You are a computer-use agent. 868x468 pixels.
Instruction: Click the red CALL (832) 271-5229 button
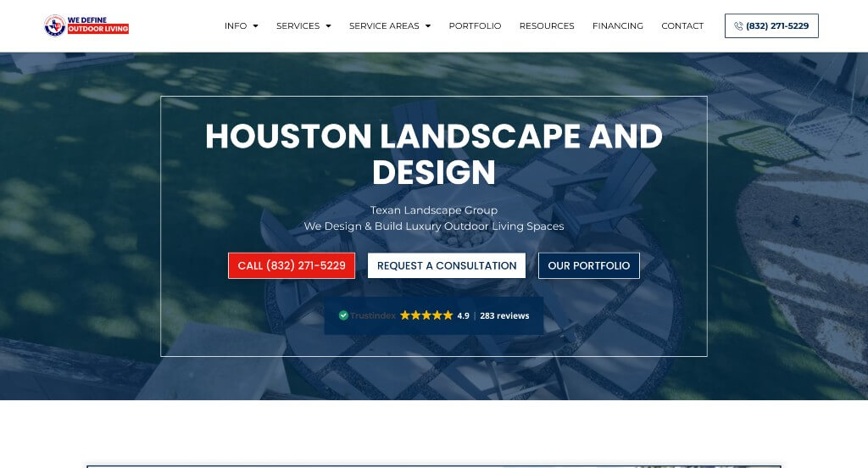(292, 266)
